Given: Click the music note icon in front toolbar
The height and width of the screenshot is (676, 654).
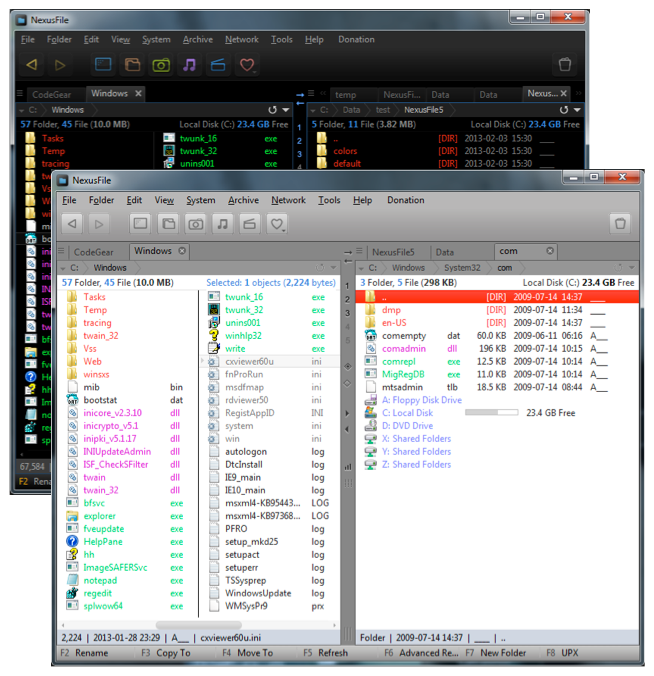Looking at the screenshot, I should tap(223, 224).
